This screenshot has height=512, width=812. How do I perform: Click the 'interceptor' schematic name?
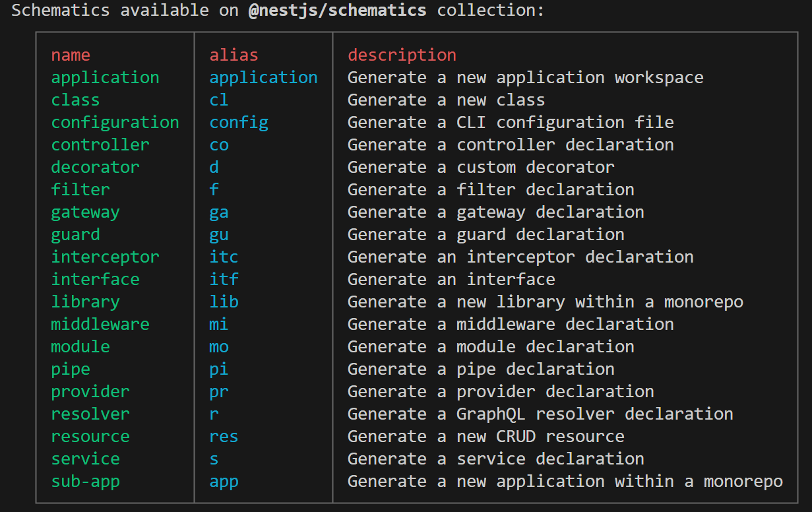tap(106, 257)
